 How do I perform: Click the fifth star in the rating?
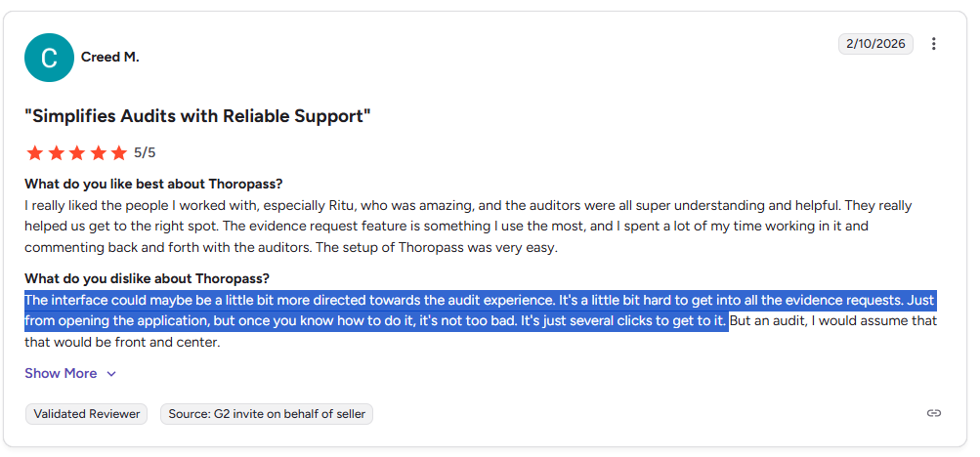119,152
